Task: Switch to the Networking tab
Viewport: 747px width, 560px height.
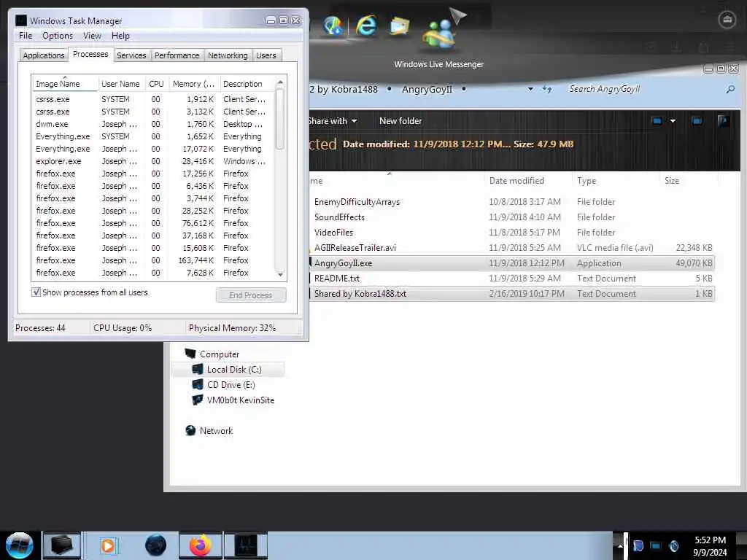Action: click(228, 55)
